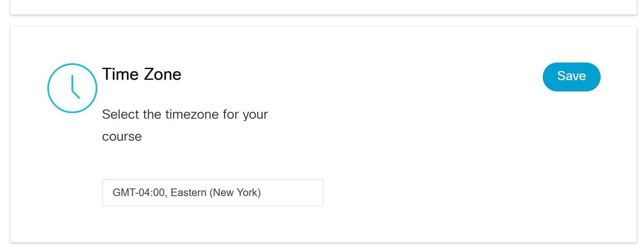
Task: Click the word 'course' in the description
Action: point(122,137)
